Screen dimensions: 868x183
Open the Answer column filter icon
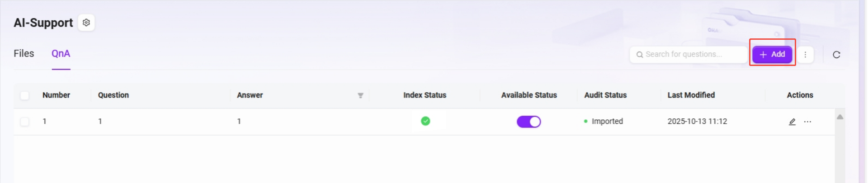tap(360, 95)
